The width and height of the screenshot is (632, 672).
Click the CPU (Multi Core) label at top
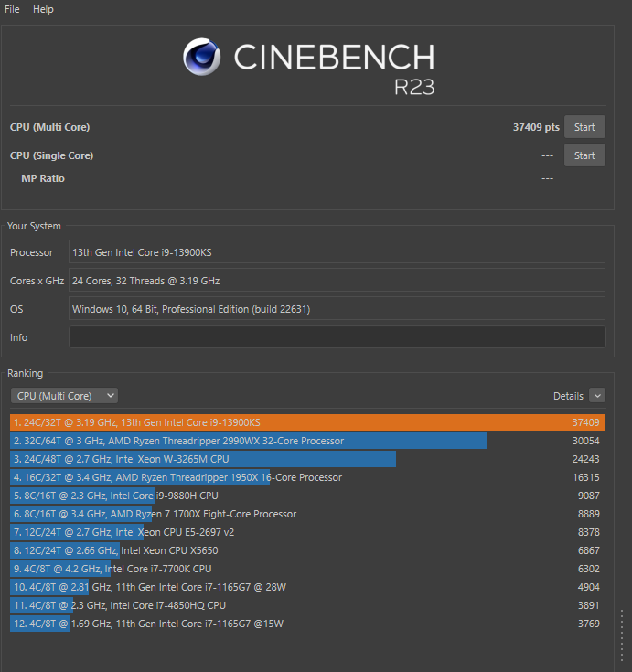pos(49,127)
